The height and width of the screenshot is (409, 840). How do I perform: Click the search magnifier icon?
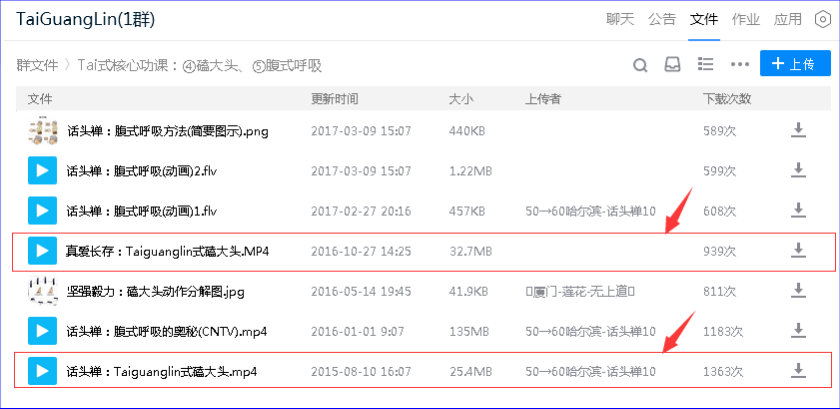(x=640, y=65)
